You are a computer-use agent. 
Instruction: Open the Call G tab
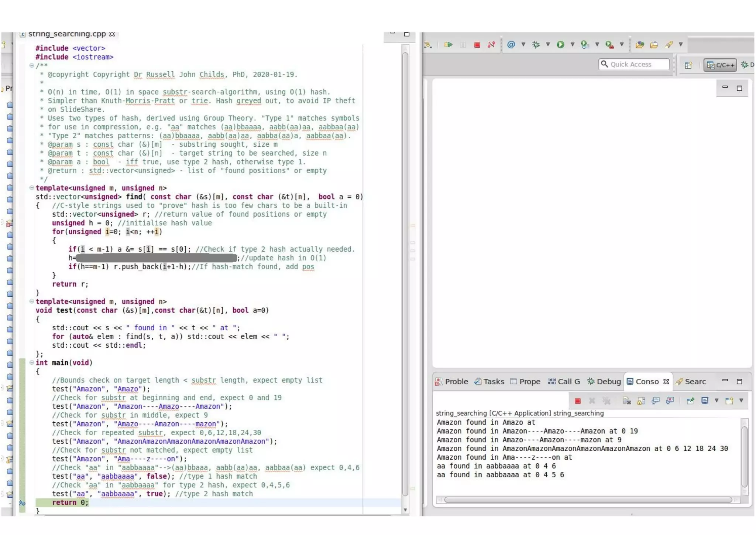564,382
